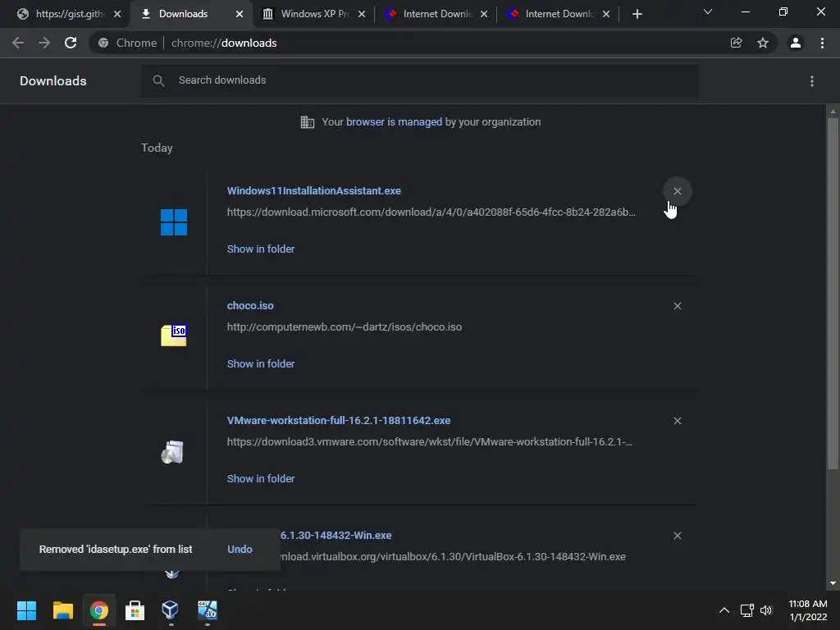
Task: Switch to the Windows XP Pr tab
Action: click(313, 14)
